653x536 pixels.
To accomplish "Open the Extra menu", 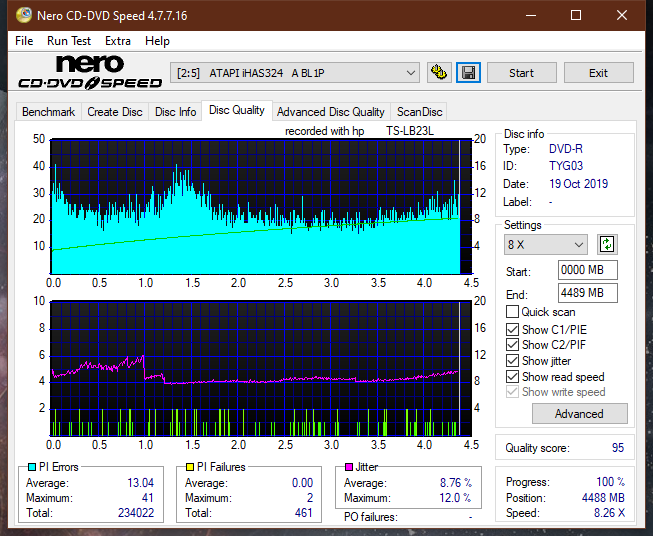I will (118, 41).
